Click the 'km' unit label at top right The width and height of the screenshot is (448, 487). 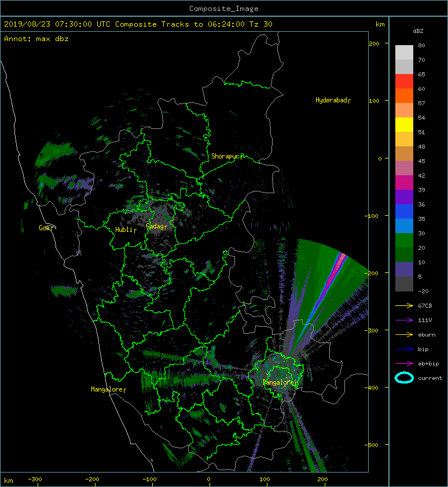pyautogui.click(x=380, y=24)
